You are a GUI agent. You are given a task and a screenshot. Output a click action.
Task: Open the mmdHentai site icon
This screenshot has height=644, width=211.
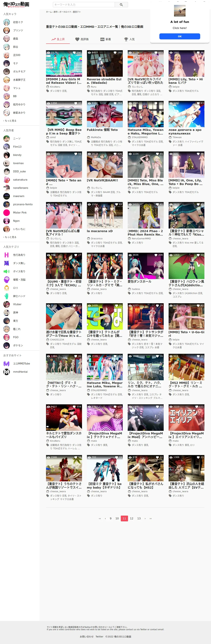pos(7,372)
